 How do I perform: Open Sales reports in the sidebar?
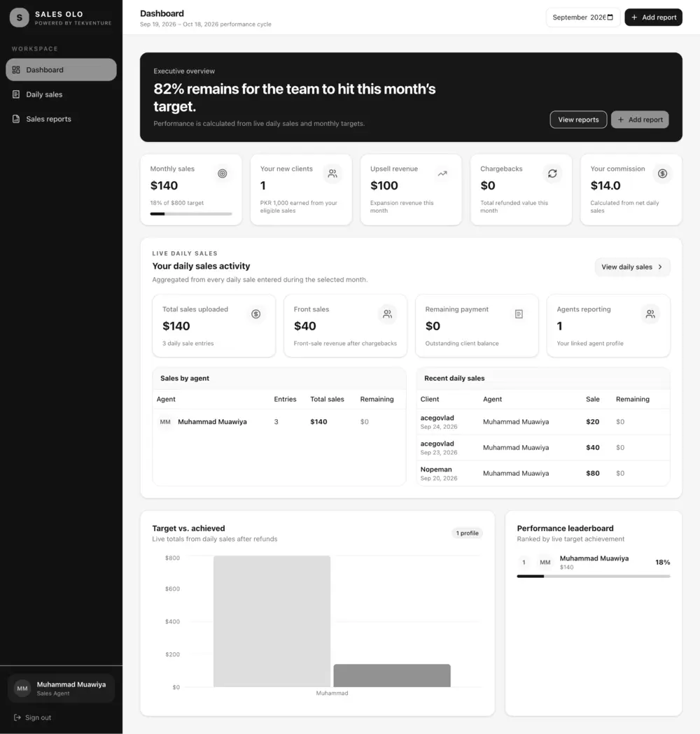click(x=61, y=119)
